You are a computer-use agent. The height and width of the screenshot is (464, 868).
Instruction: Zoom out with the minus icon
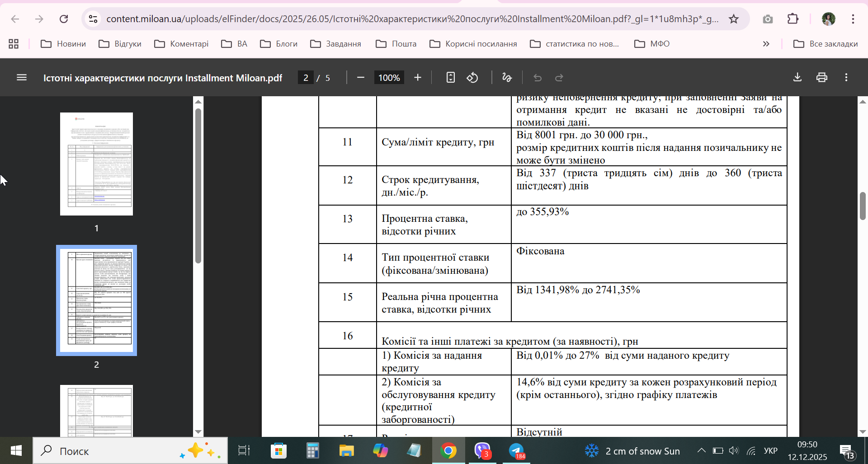(x=360, y=78)
